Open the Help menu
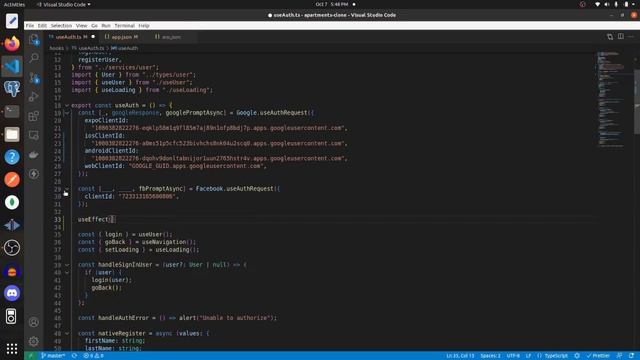The image size is (640, 360). click(x=144, y=26)
